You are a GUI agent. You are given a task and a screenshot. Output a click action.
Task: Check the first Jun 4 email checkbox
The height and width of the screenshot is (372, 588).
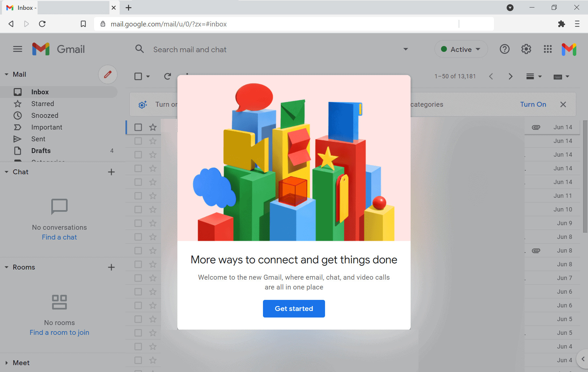138,347
